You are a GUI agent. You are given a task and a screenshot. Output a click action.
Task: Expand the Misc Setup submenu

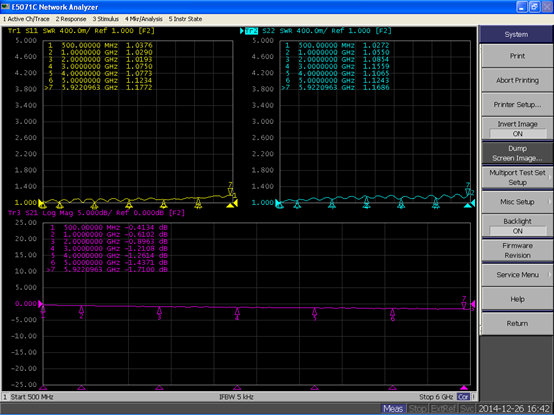[x=517, y=202]
